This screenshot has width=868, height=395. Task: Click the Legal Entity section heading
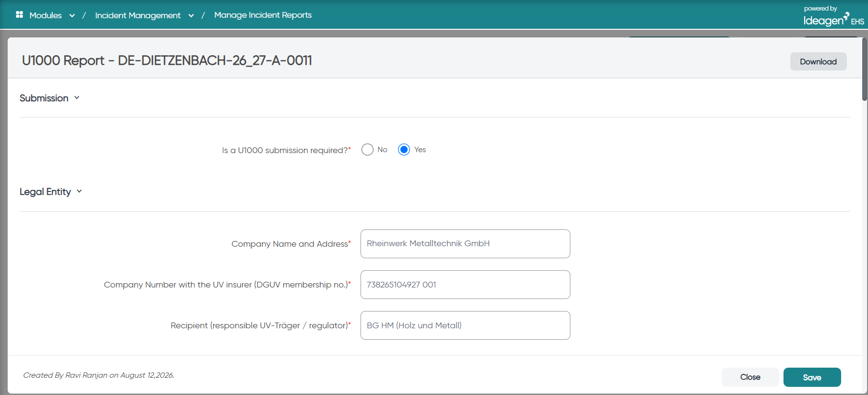[45, 192]
